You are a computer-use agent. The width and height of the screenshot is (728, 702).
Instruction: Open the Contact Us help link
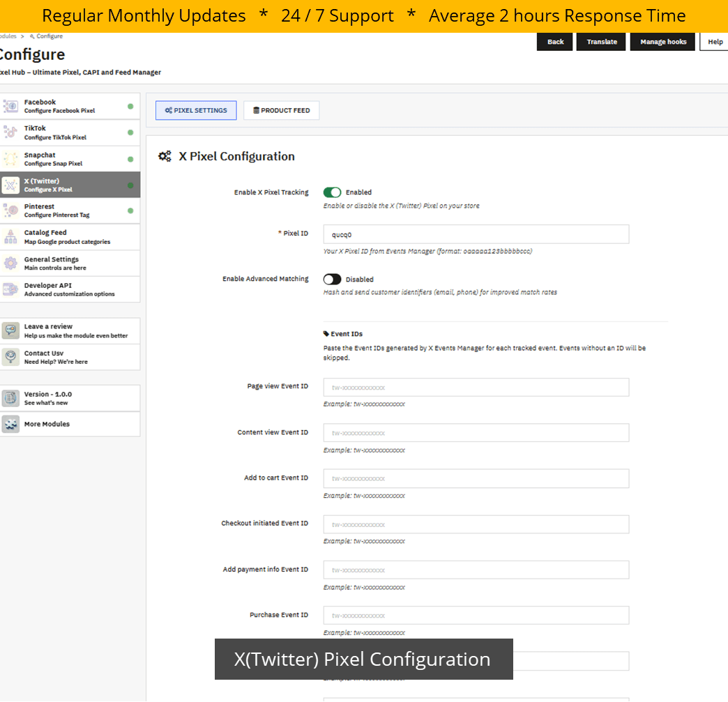(70, 357)
